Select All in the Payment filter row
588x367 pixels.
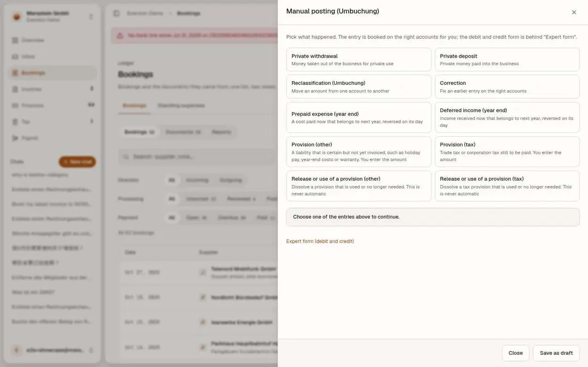click(172, 217)
